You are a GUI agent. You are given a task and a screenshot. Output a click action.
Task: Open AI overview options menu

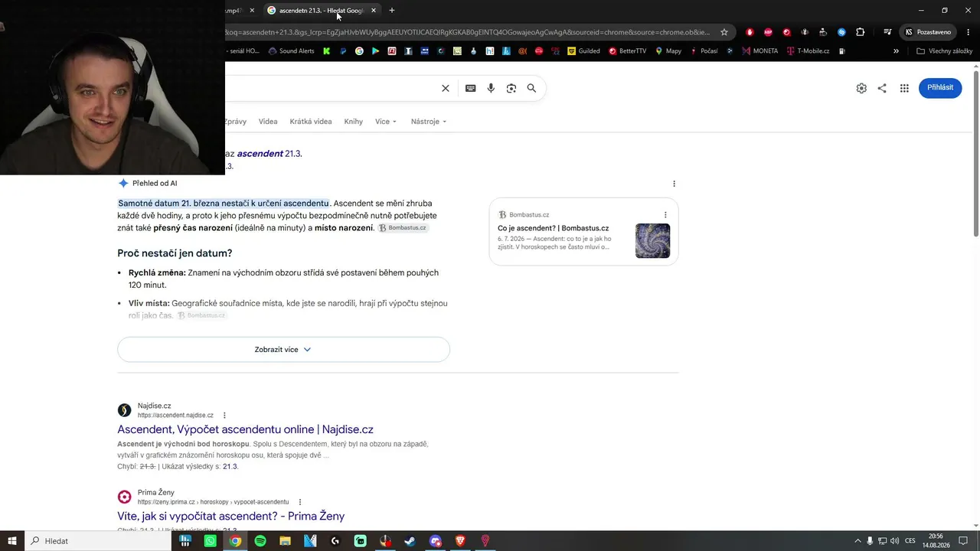[x=674, y=184]
